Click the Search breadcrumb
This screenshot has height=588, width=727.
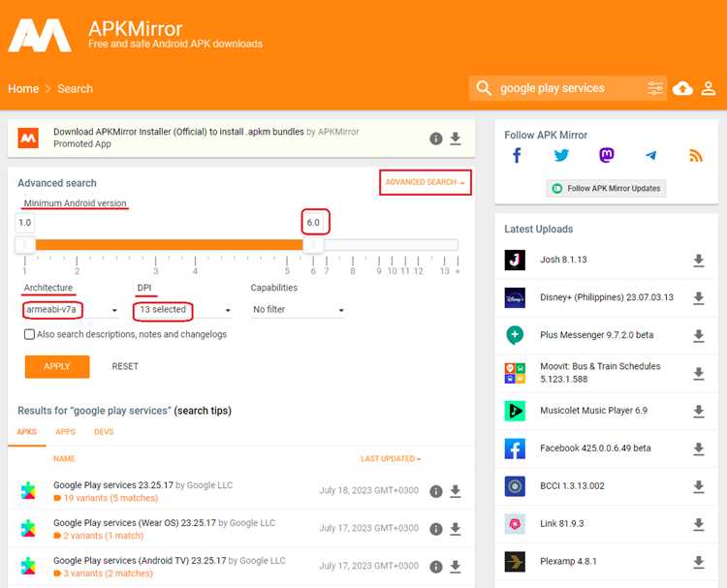[x=75, y=88]
